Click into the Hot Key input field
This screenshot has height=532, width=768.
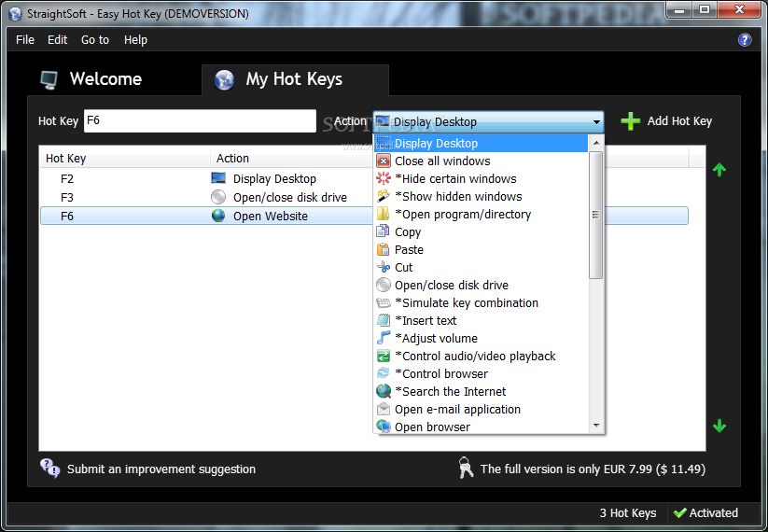[x=200, y=120]
